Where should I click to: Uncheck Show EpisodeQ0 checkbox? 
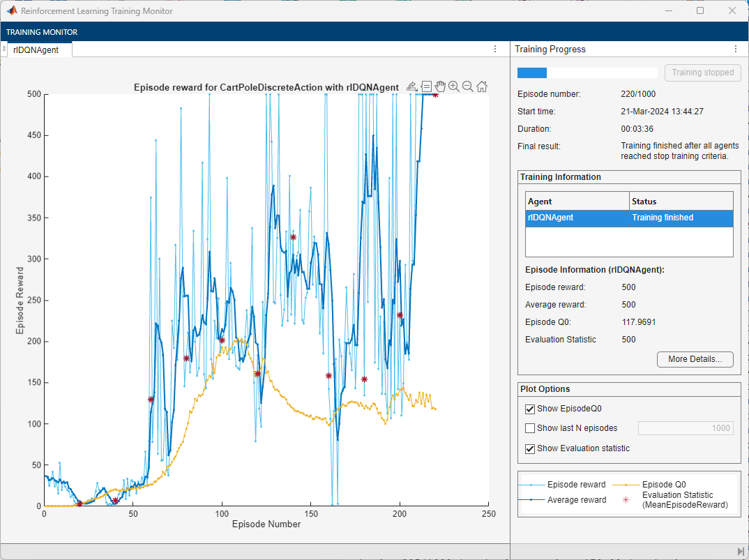click(530, 409)
